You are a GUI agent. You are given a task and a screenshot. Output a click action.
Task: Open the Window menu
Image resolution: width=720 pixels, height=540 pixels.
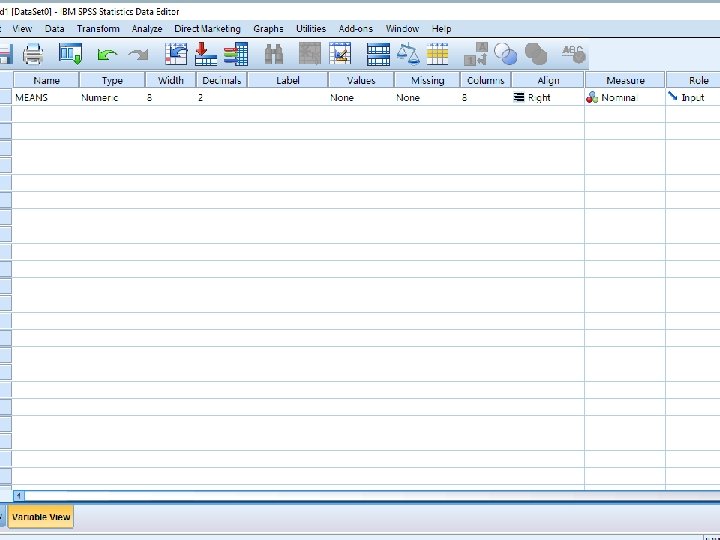(402, 28)
